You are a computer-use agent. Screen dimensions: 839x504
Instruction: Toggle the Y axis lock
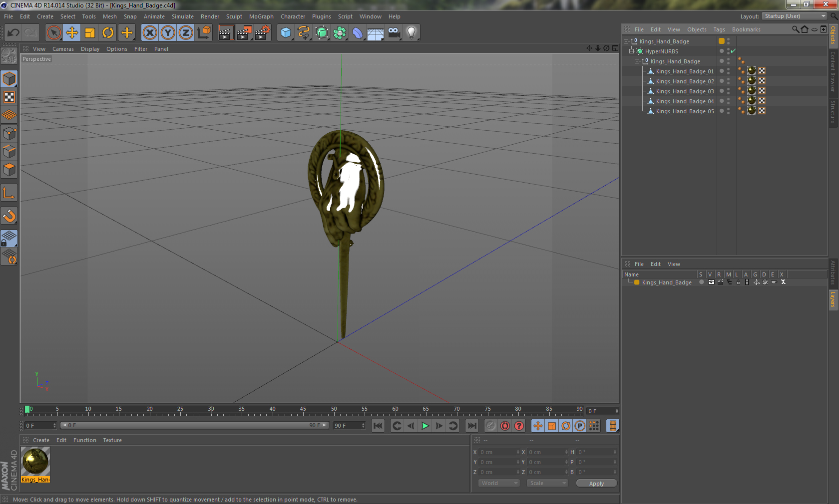coord(168,33)
